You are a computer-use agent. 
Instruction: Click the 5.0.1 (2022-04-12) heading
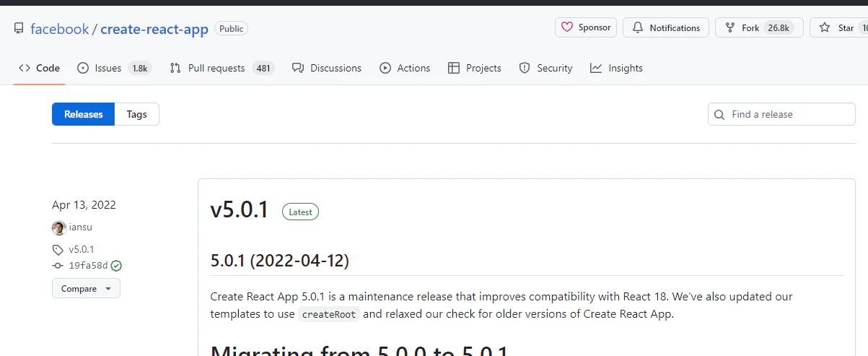click(x=280, y=261)
